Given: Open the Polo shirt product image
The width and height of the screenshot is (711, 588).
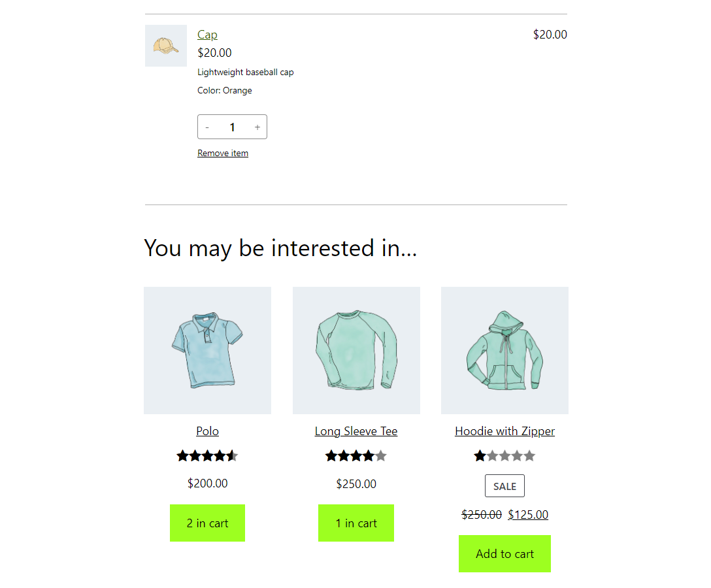Looking at the screenshot, I should (207, 350).
